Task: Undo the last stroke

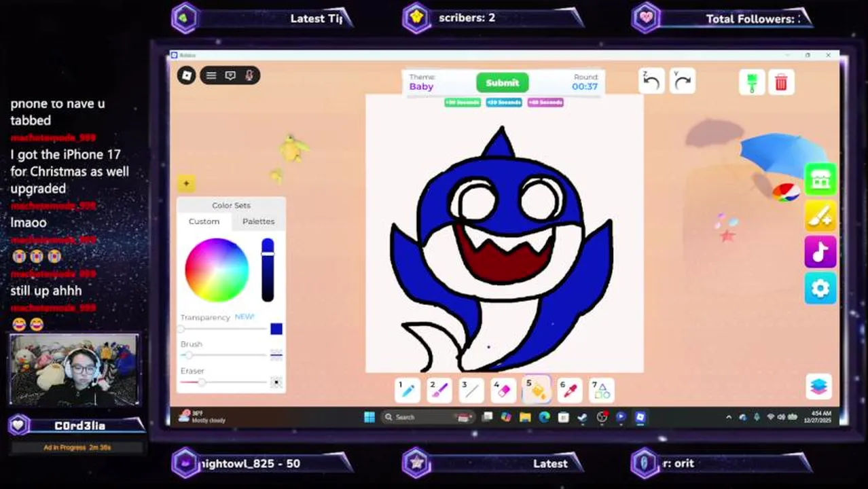Action: (651, 81)
